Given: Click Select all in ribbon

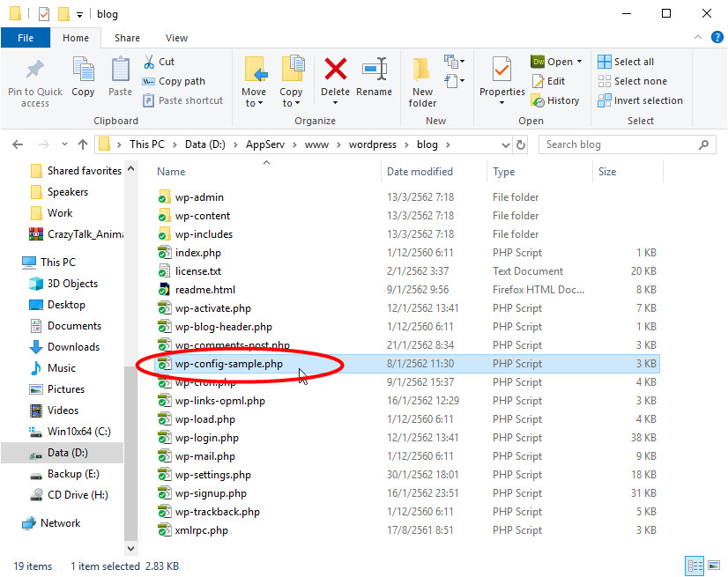Looking at the screenshot, I should 626,62.
